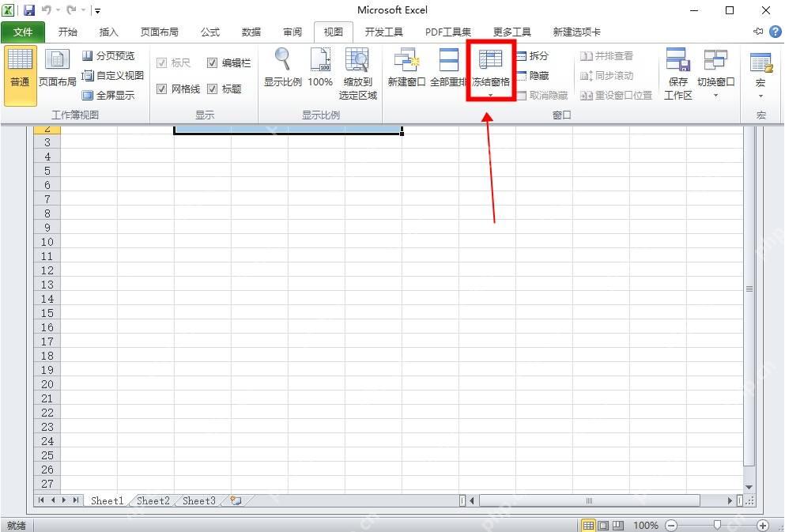This screenshot has height=532, width=785.
Task: Click the Undo icon in quick access toolbar
Action: click(47, 10)
